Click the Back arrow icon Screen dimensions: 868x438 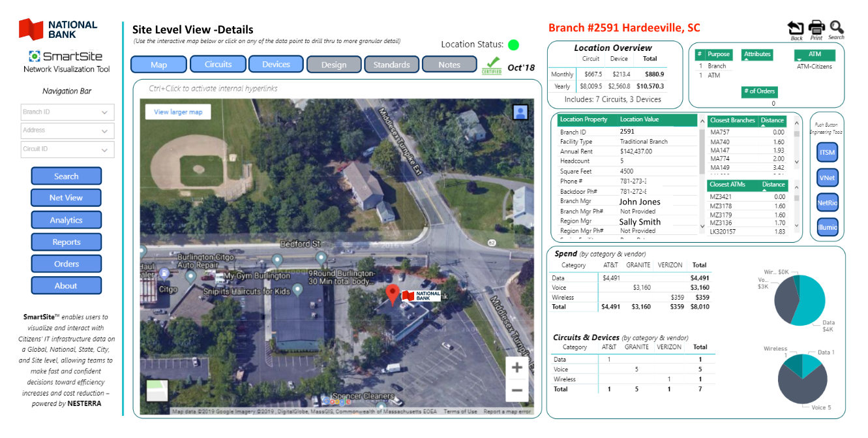point(796,27)
